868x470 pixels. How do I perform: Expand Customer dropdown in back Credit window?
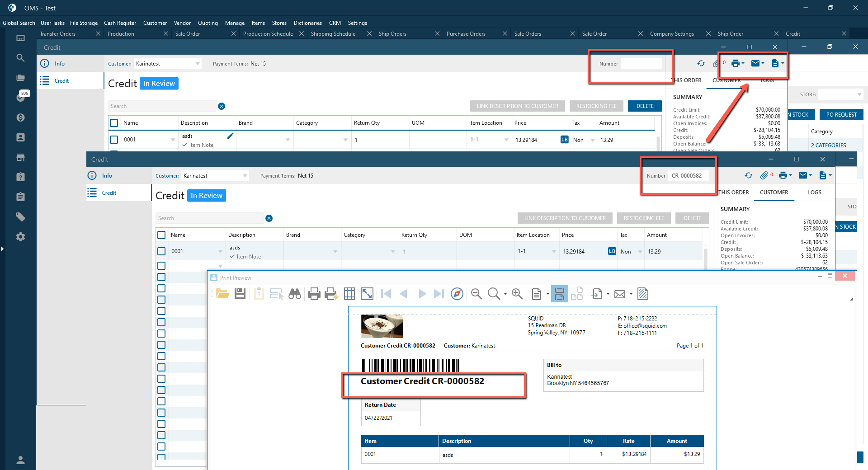click(x=198, y=64)
